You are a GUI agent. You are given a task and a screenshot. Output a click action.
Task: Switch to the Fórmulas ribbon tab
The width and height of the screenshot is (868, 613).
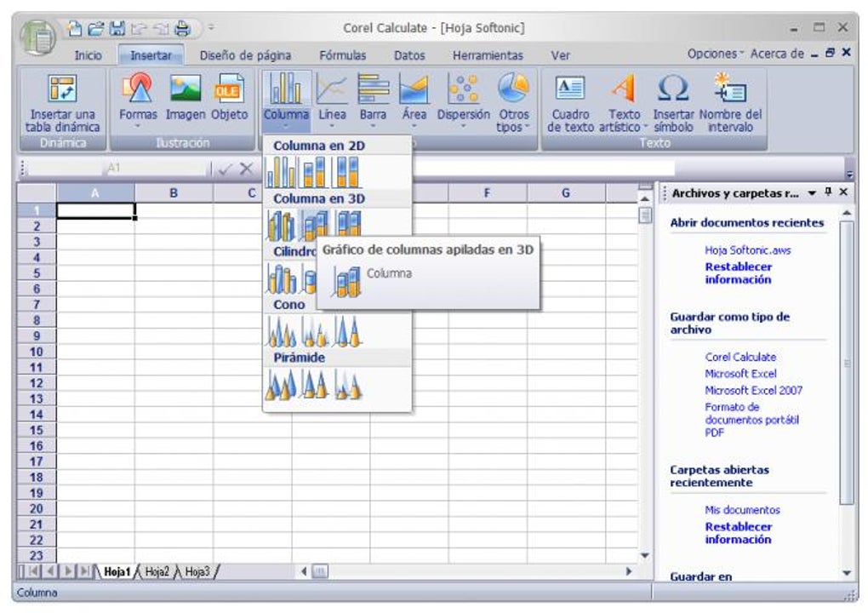tap(343, 55)
